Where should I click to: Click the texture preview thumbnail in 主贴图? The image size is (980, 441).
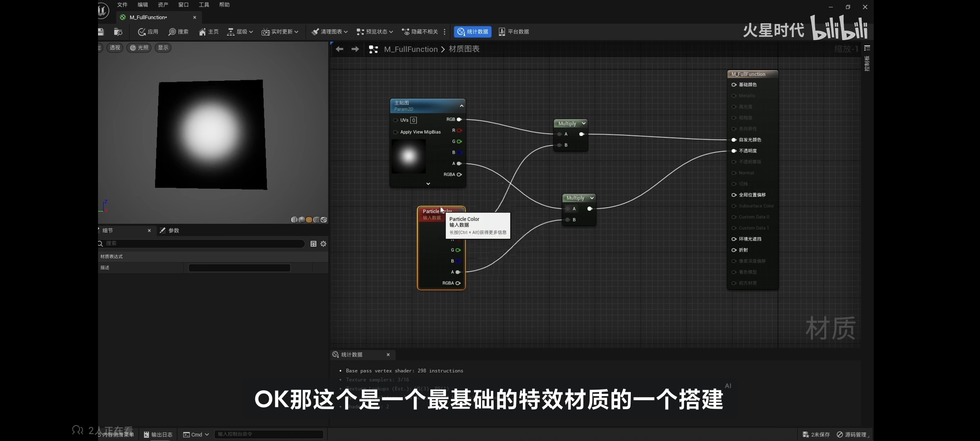tap(408, 156)
